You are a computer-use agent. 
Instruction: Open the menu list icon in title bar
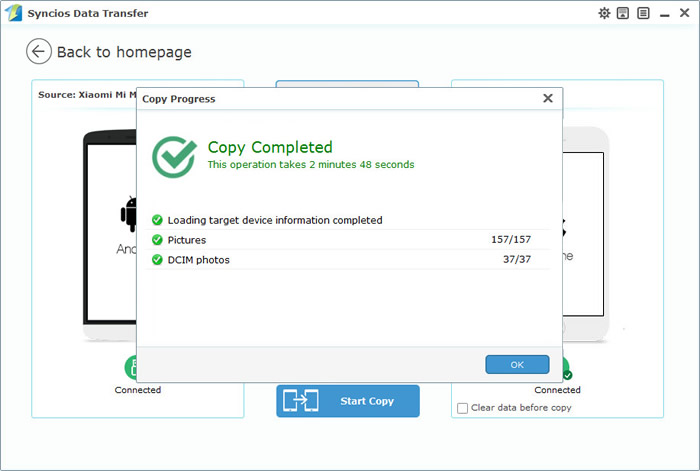pos(643,13)
